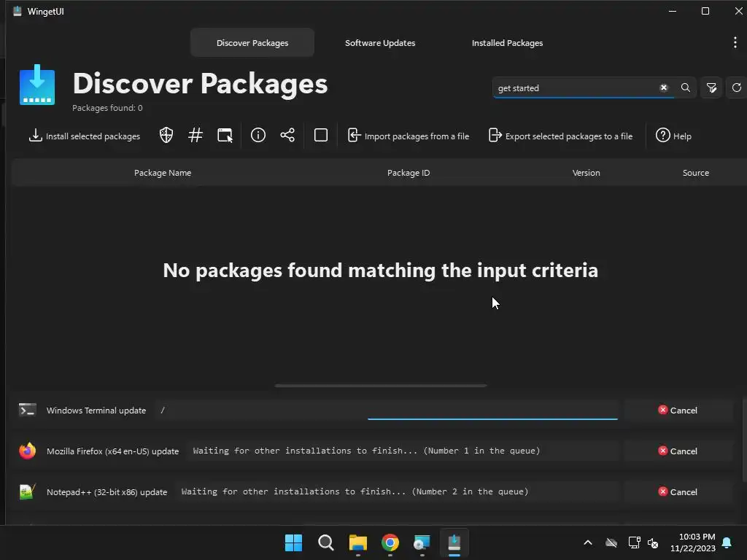Open Google Chrome from taskbar
The image size is (747, 560).
click(390, 542)
